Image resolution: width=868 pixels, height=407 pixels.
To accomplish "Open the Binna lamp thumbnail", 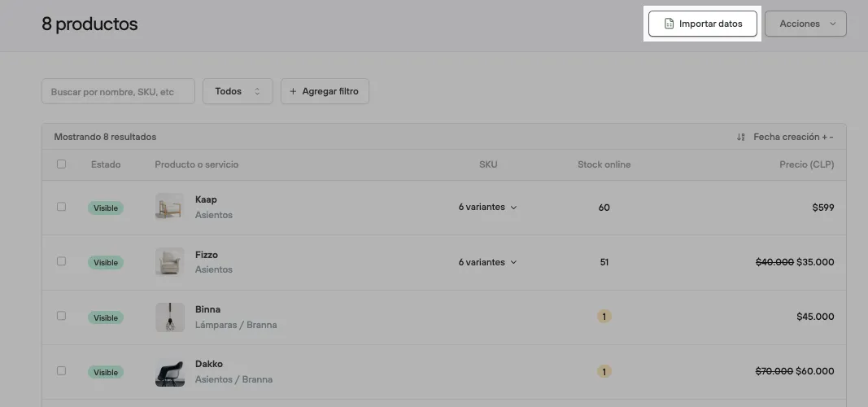I will 170,317.
